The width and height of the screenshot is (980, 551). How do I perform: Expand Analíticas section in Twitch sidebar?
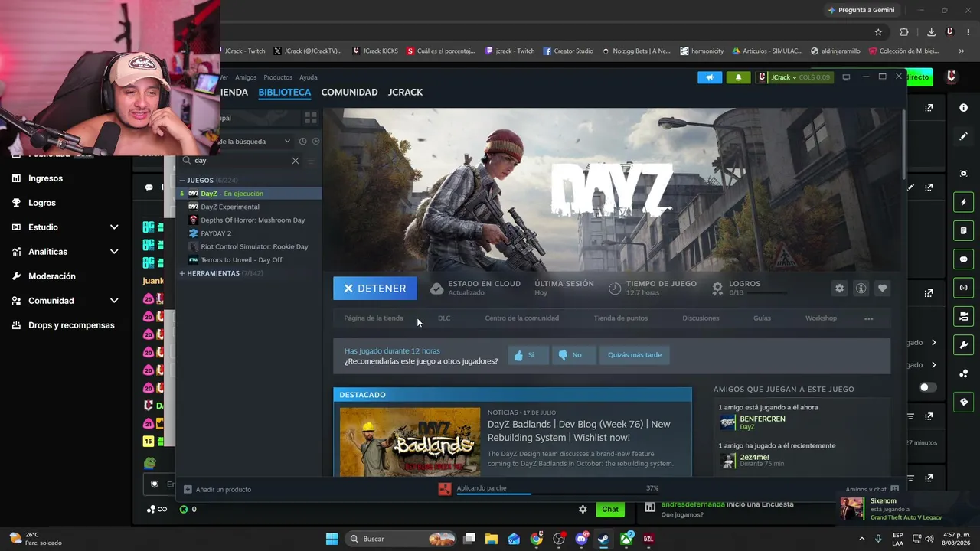tap(114, 252)
